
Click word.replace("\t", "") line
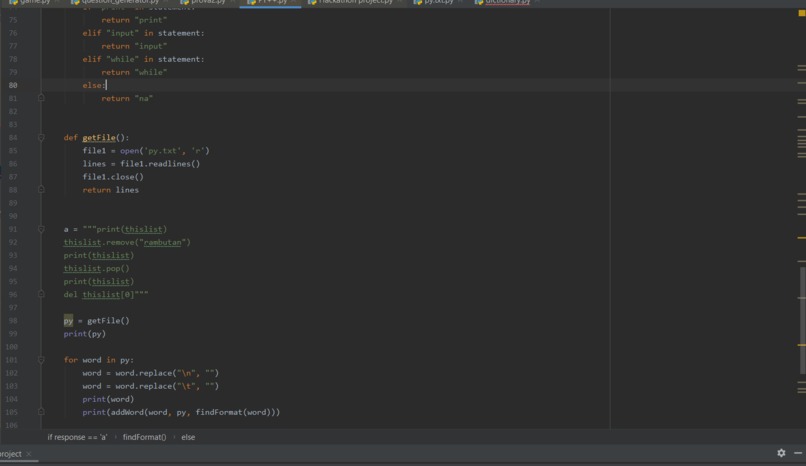tap(151, 386)
